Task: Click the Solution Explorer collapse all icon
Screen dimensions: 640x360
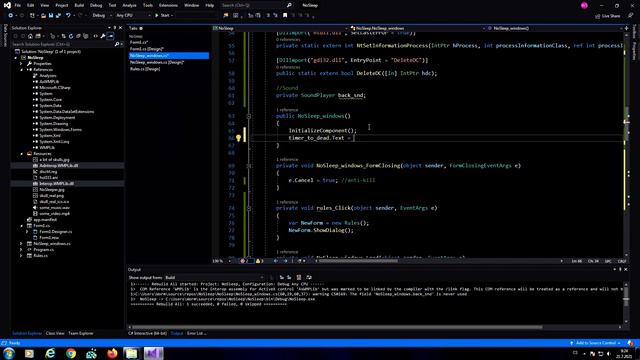Action: (x=78, y=36)
